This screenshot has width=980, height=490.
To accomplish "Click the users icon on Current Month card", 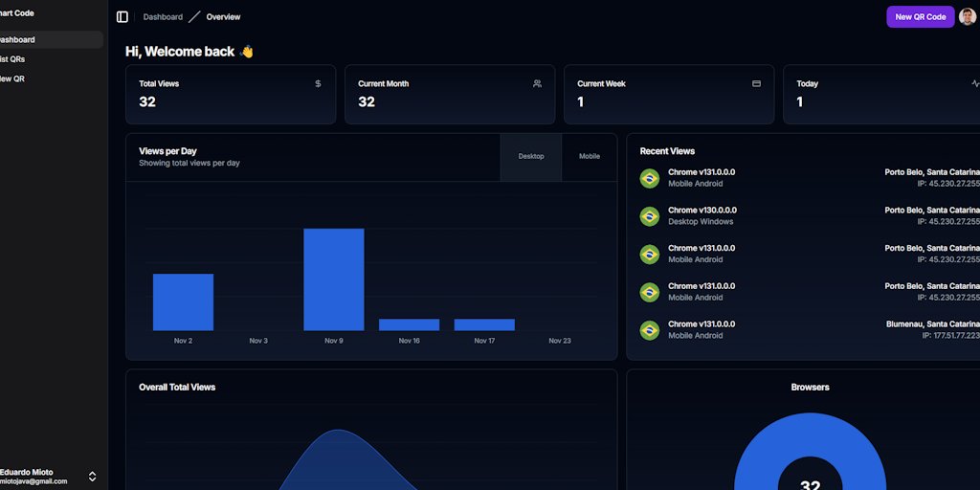I will click(537, 84).
